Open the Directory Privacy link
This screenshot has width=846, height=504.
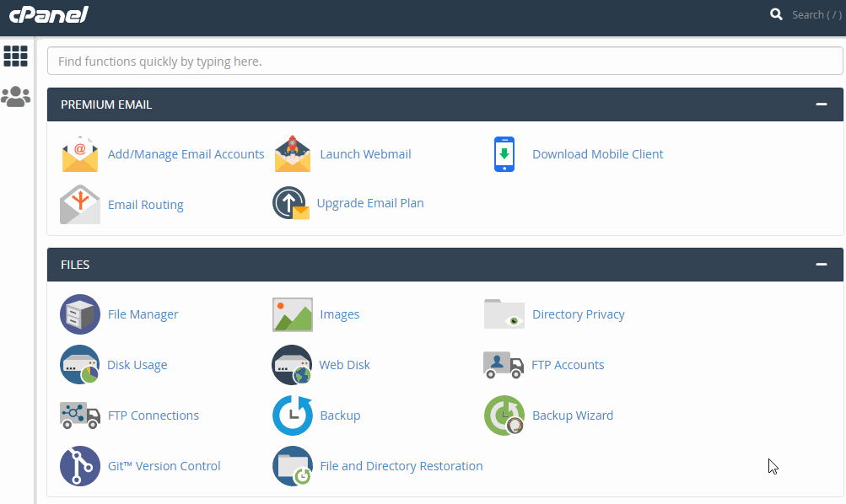579,314
